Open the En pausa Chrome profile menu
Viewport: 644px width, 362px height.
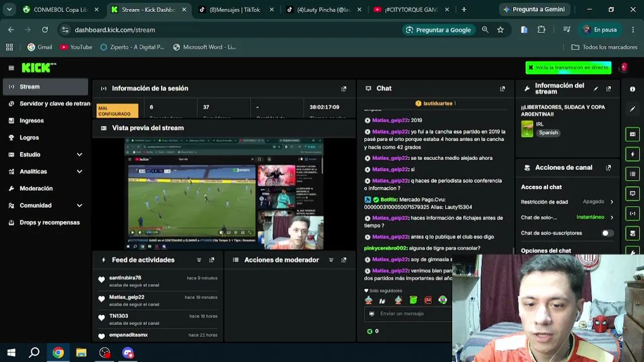(x=600, y=30)
